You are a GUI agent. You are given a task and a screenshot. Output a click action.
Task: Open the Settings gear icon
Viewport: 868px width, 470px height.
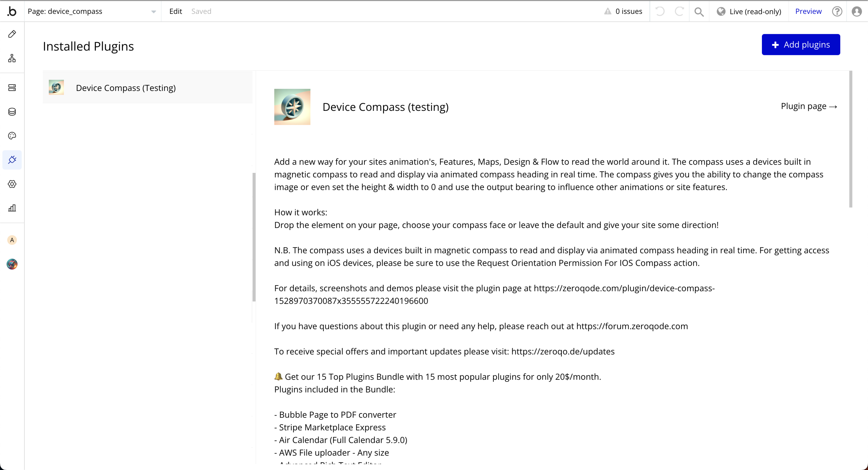12,184
